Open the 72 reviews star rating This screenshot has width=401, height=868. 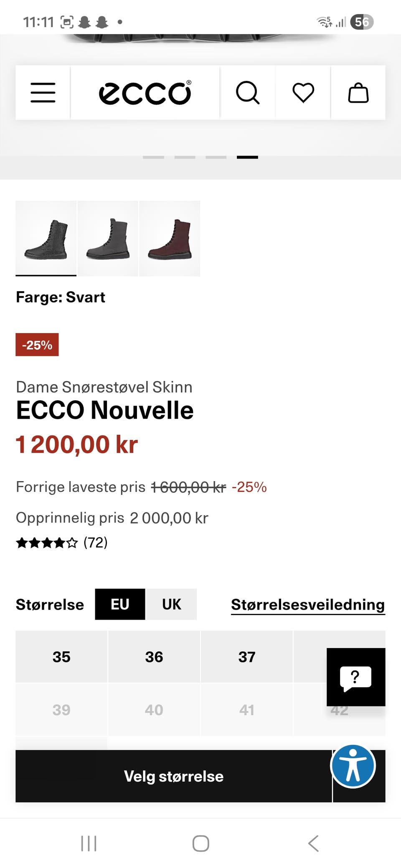[x=61, y=542]
